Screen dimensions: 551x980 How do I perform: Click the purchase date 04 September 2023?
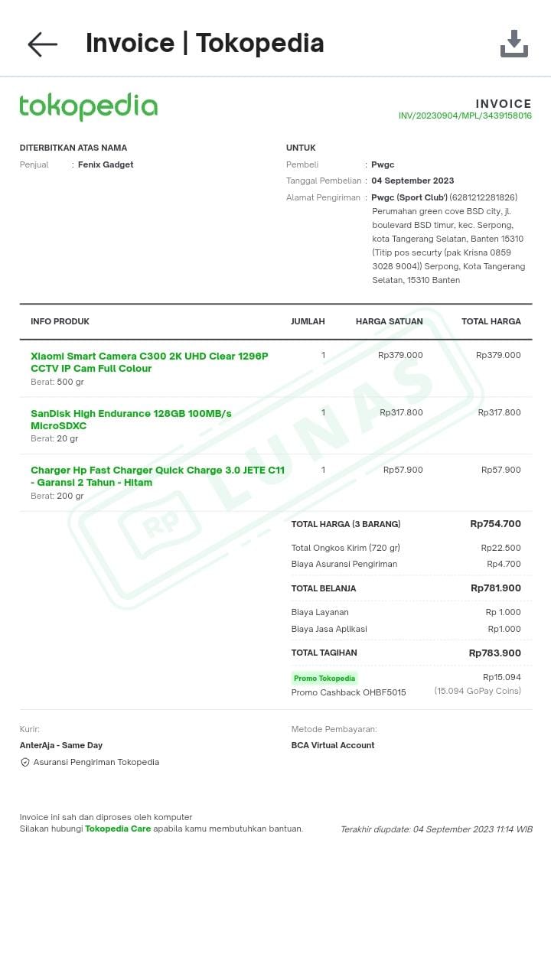pos(412,181)
